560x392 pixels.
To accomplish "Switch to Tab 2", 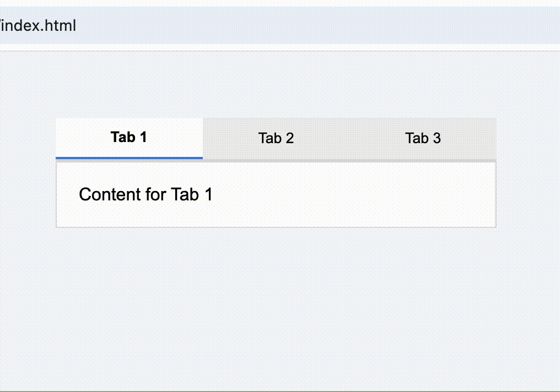I will click(276, 138).
